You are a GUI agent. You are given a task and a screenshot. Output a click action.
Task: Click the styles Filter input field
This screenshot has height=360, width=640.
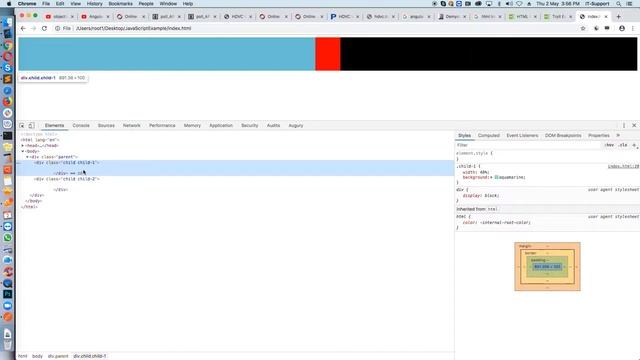pyautogui.click(x=529, y=145)
